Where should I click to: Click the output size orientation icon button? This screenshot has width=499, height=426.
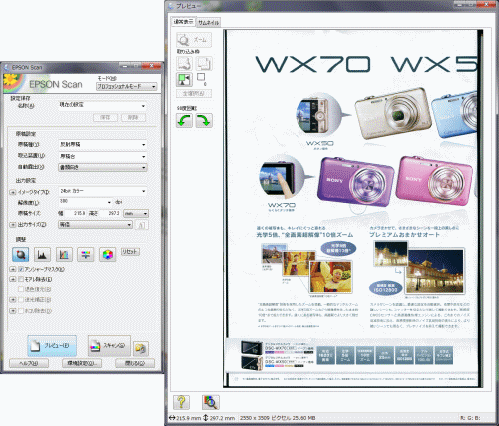(141, 225)
